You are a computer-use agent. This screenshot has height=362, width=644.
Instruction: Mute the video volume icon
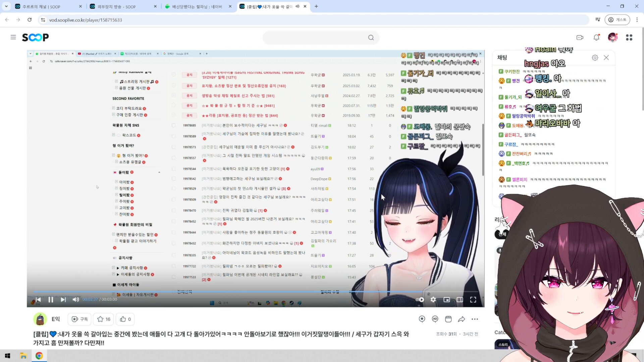click(76, 300)
